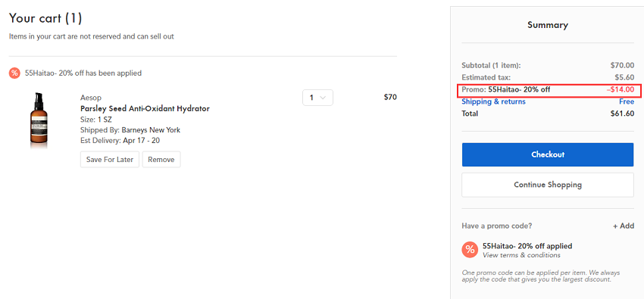Viewport: 644px width, 299px height.
Task: Click 'Size: 1 SZ' text
Action: tap(95, 120)
